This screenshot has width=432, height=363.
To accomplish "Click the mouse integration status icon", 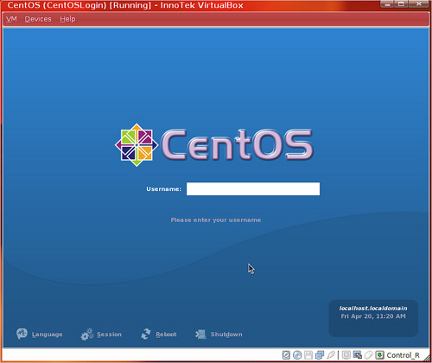I will 368,355.
